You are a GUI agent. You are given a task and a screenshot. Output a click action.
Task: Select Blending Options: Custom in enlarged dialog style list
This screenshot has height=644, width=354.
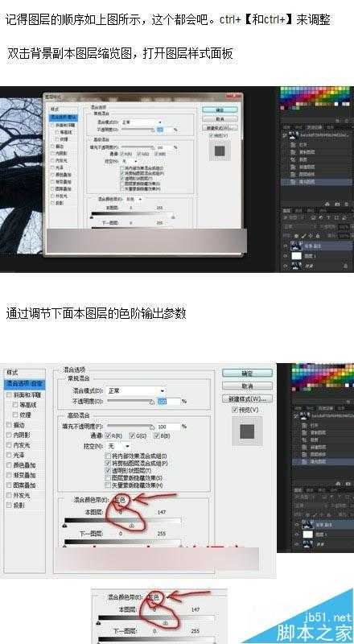[25, 385]
